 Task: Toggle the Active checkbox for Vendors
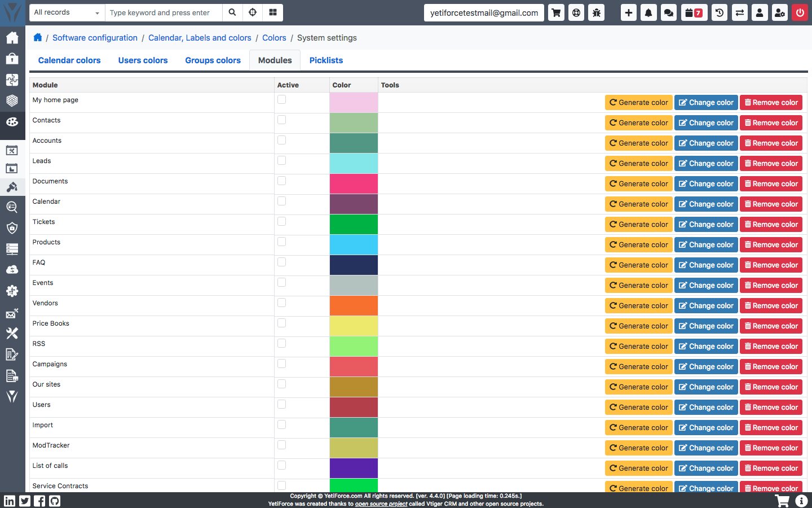(281, 303)
